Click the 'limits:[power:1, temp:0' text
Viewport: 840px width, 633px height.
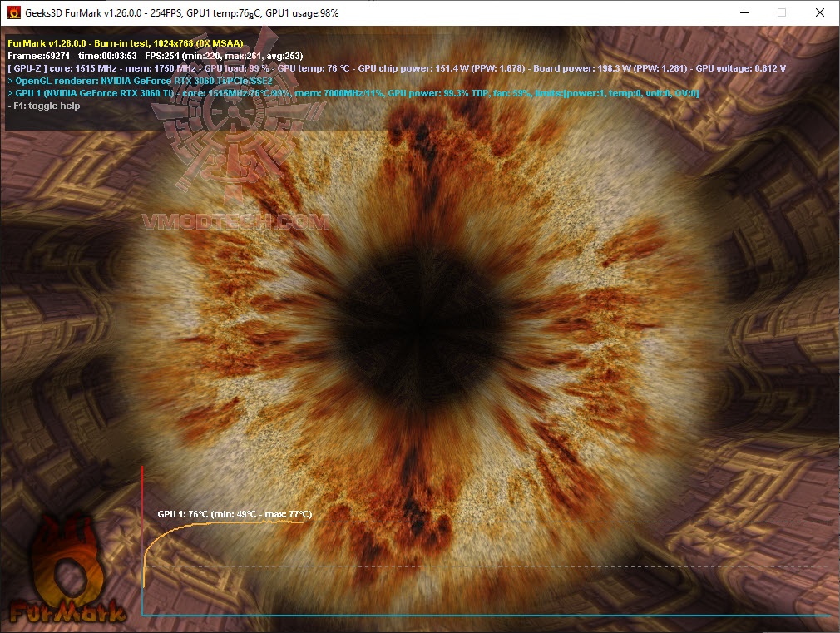click(588, 93)
